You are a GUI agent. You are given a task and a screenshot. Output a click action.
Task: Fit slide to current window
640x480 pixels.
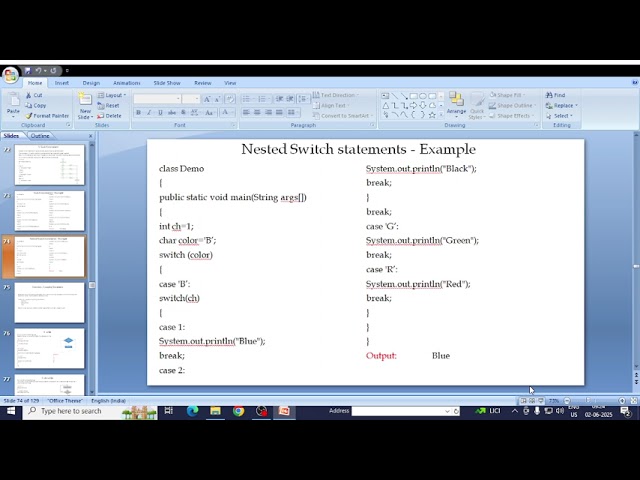[x=633, y=401]
